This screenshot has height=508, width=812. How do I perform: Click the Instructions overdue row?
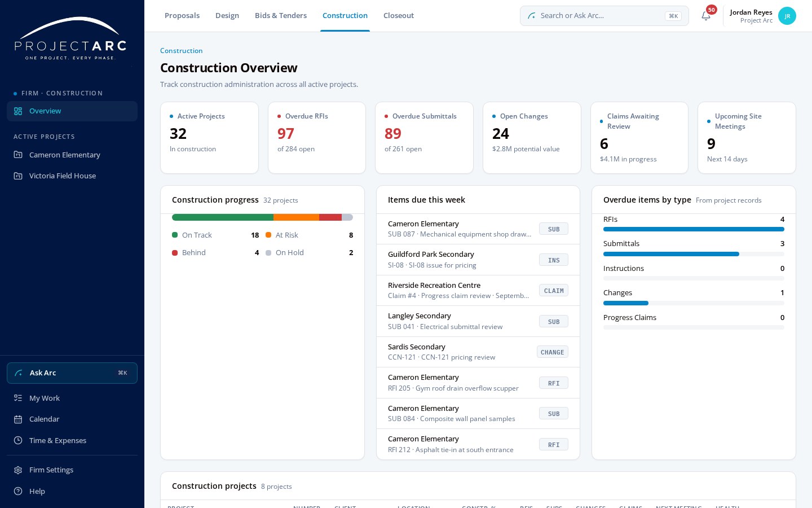pos(694,272)
